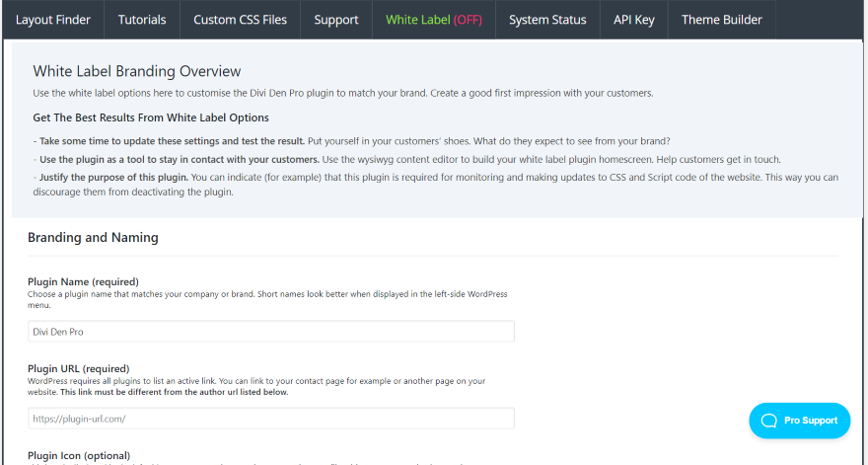Viewport: 868px width, 465px height.
Task: Click the Branding and Naming section heading
Action: [x=93, y=238]
